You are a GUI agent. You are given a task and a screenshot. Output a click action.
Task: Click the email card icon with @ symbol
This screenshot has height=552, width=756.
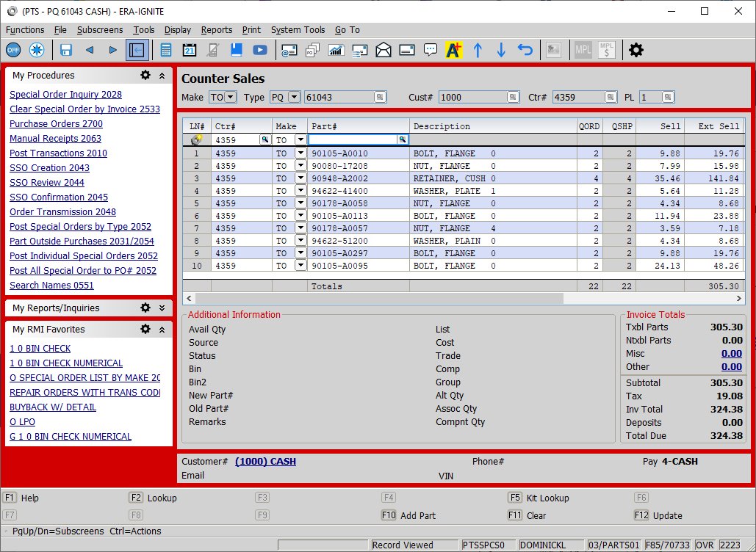289,50
